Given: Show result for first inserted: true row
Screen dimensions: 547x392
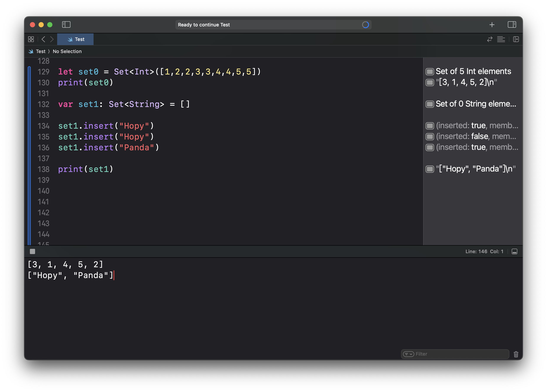Looking at the screenshot, I should (430, 126).
